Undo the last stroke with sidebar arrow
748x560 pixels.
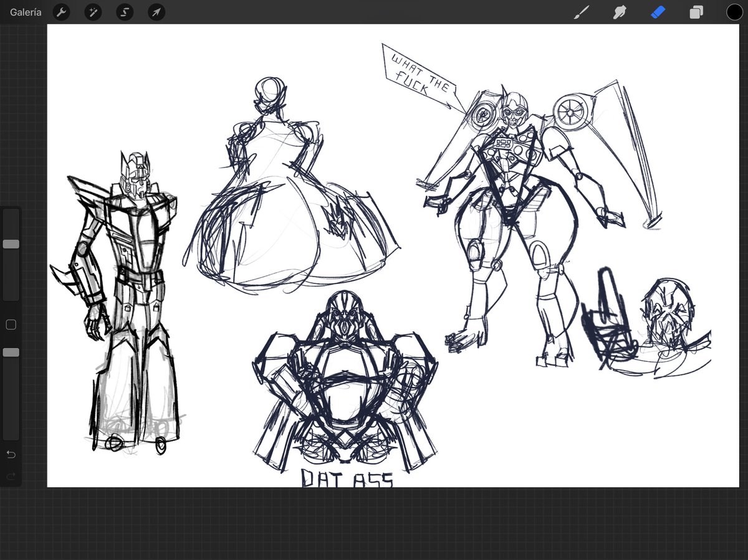click(x=11, y=455)
